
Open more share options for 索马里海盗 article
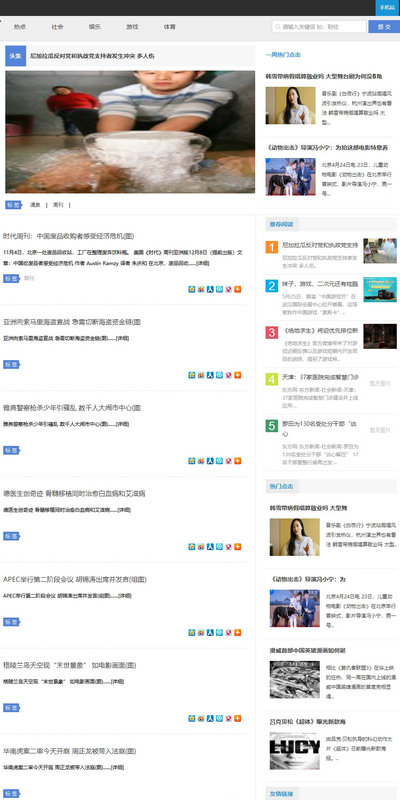[238, 375]
